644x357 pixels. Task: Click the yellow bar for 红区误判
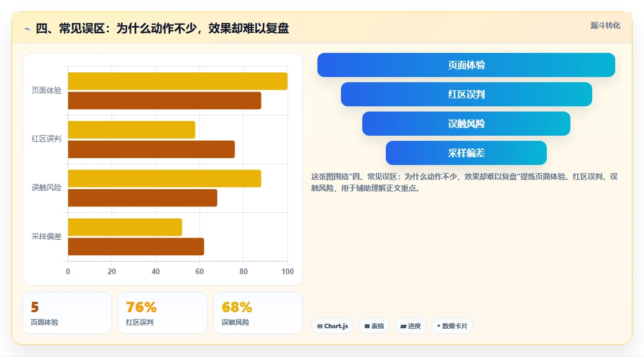click(132, 130)
